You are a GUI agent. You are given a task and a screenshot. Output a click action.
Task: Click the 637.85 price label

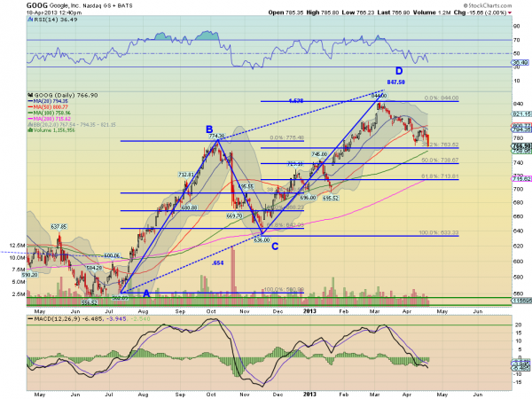pos(59,227)
